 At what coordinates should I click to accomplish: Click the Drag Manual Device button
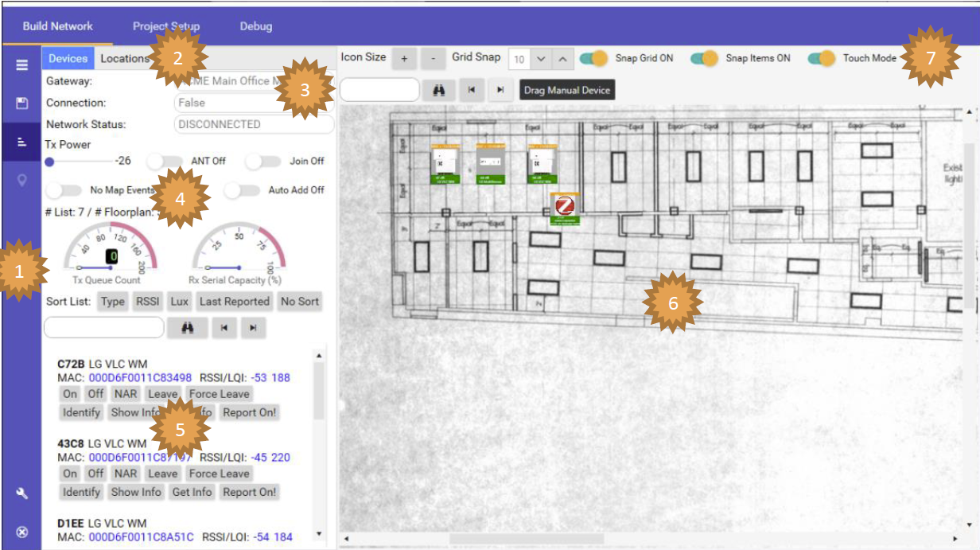[x=566, y=89]
